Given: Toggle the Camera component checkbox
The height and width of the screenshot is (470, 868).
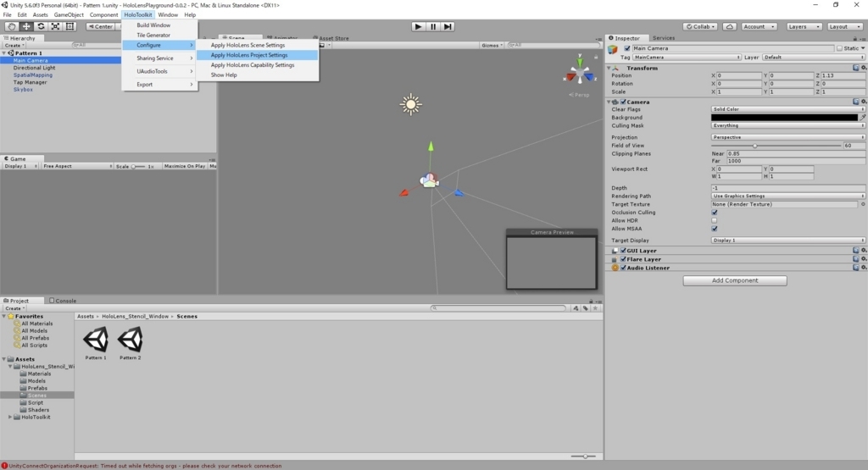Looking at the screenshot, I should tap(623, 102).
